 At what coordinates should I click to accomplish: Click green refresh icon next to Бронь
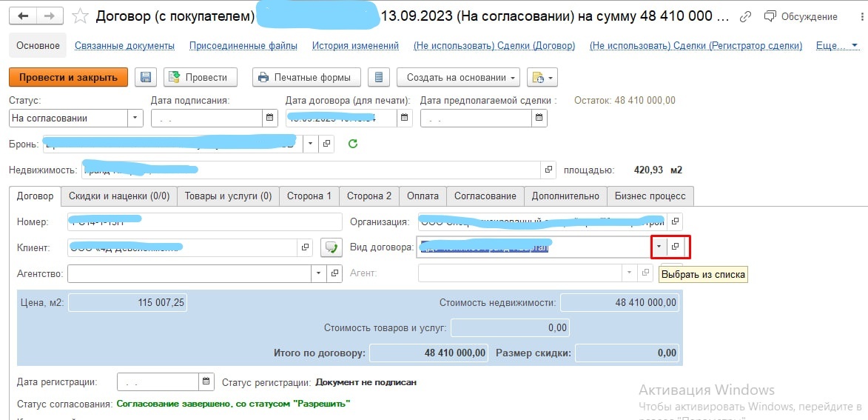(353, 144)
